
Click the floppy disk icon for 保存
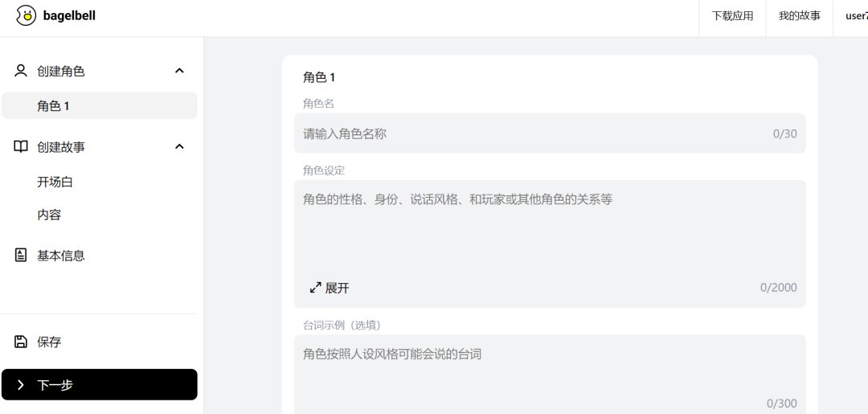(21, 342)
